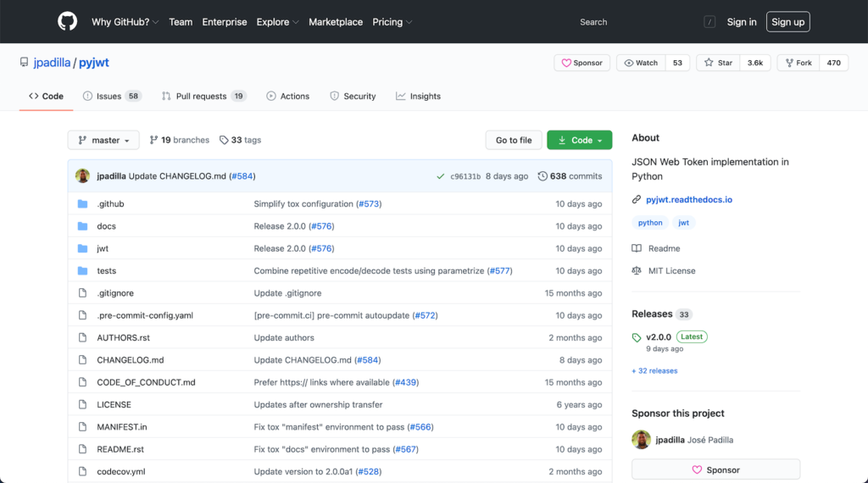
Task: Open the green Code download dropdown
Action: [580, 140]
